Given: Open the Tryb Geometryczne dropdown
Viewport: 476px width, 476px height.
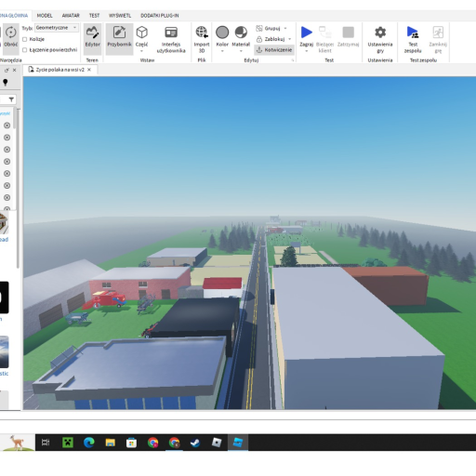Looking at the screenshot, I should click(x=57, y=28).
